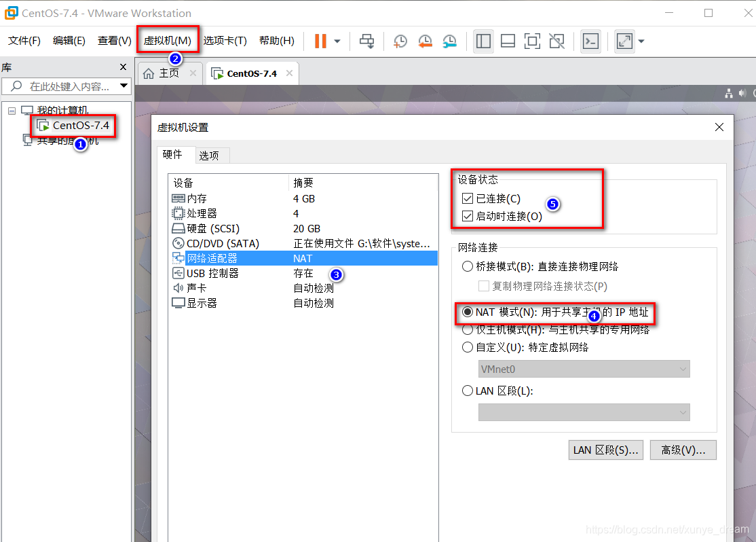Click the send Ctrl+Alt+Del icon
756x542 pixels.
point(367,41)
